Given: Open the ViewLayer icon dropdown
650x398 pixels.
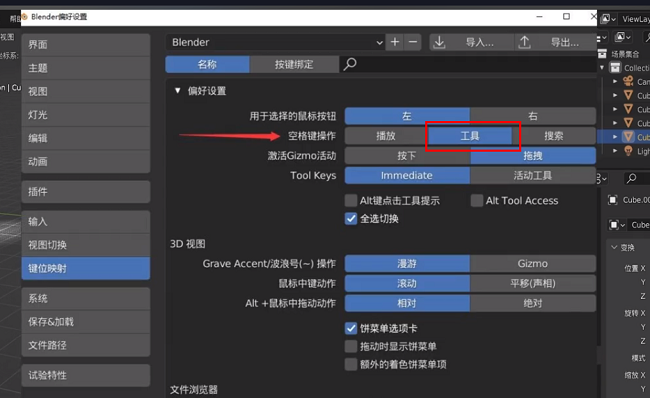Looking at the screenshot, I should pyautogui.click(x=608, y=19).
